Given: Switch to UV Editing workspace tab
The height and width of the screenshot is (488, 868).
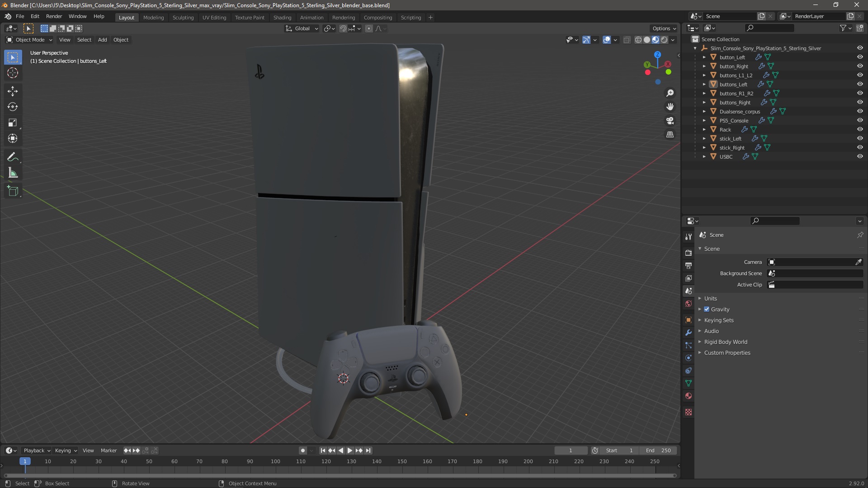Looking at the screenshot, I should click(214, 18).
